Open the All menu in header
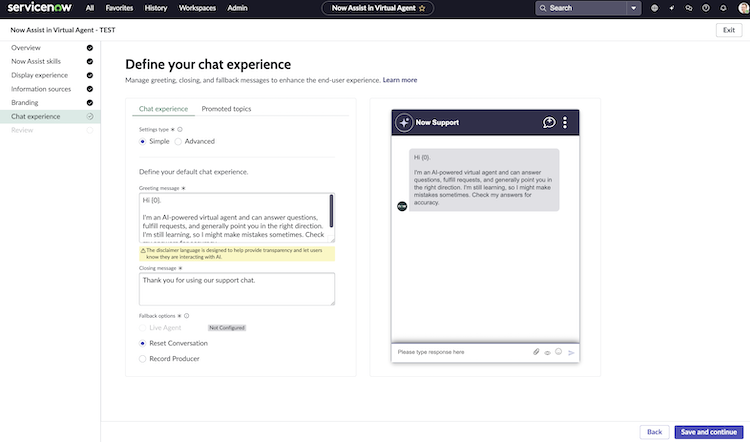This screenshot has width=750, height=442. (x=89, y=8)
